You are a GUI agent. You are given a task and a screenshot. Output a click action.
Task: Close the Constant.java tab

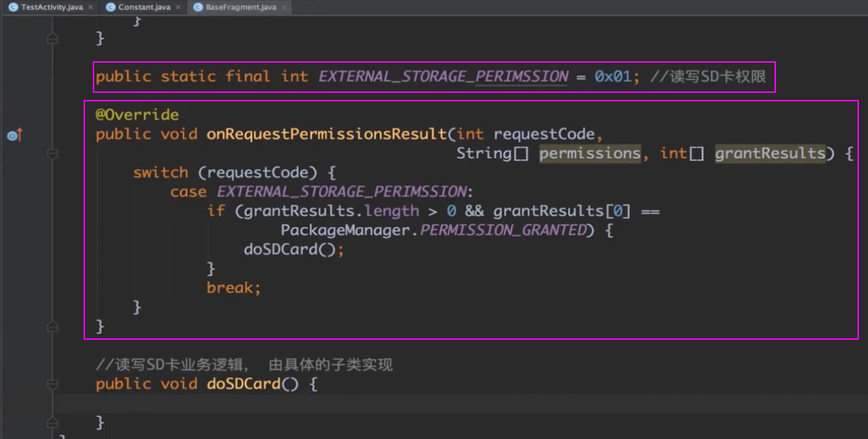178,7
